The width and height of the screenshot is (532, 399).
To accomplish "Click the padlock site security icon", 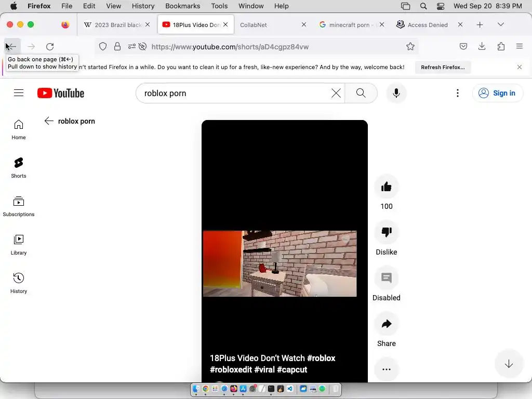I will click(117, 46).
